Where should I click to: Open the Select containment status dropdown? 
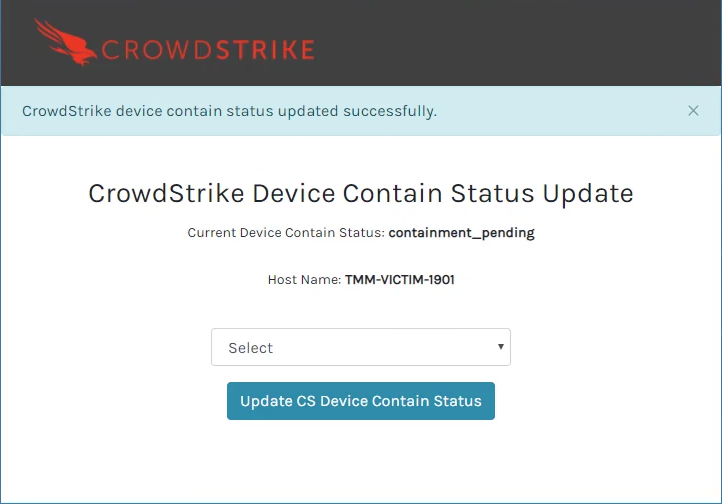361,347
